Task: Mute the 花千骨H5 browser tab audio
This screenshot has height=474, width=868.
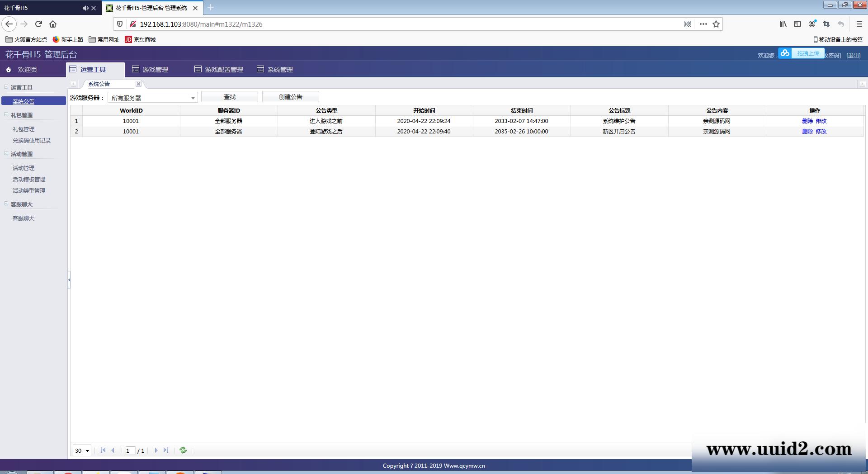Action: (85, 8)
